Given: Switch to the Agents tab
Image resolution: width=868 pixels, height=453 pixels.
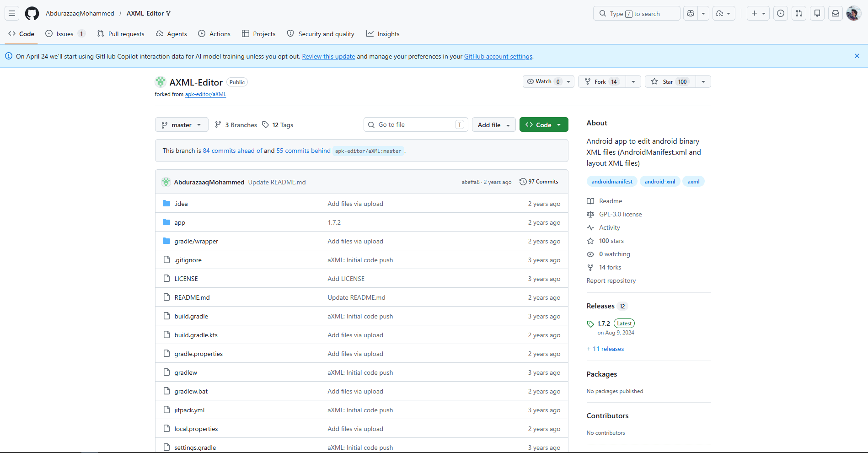Looking at the screenshot, I should (171, 34).
